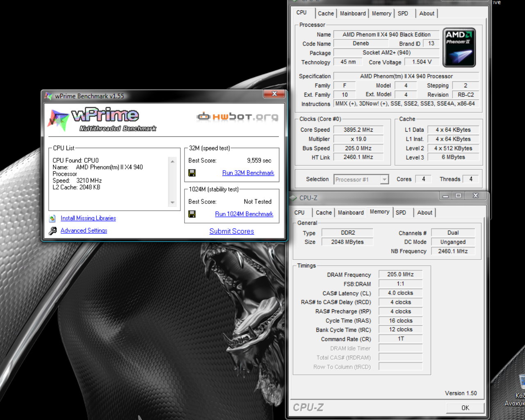The width and height of the screenshot is (525, 420).
Task: Switch to Mainboard tab in upper CPU-Z window
Action: pos(353,14)
